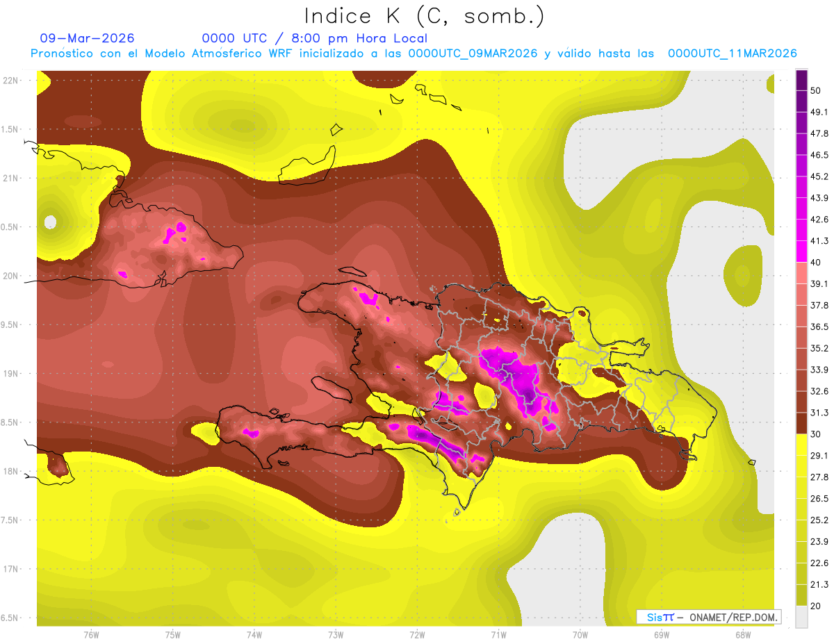This screenshot has height=644, width=834.
Task: Click the colorbar value '41.3'
Action: coord(819,241)
